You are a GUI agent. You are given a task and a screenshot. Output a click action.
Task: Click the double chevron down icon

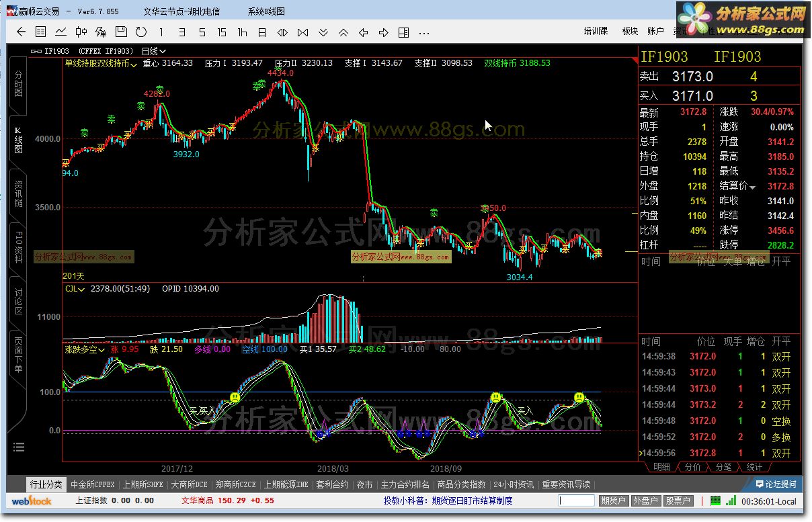(x=323, y=32)
